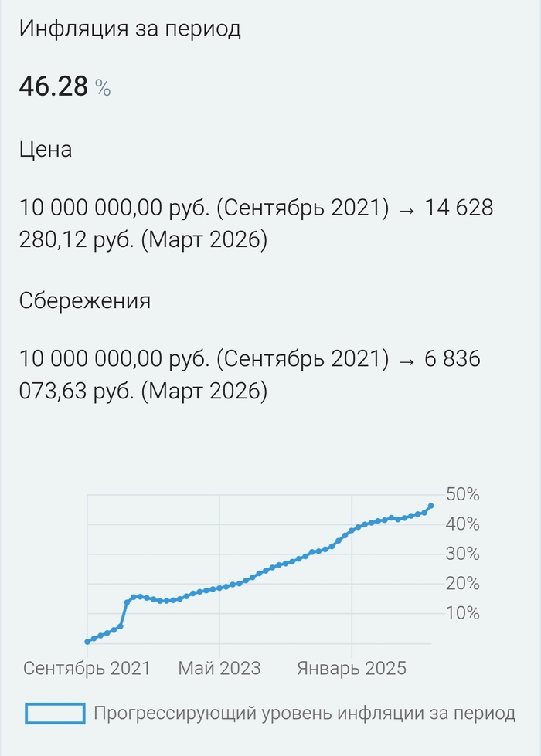Click the 46.28 inflation value
The image size is (541, 756).
click(x=53, y=87)
